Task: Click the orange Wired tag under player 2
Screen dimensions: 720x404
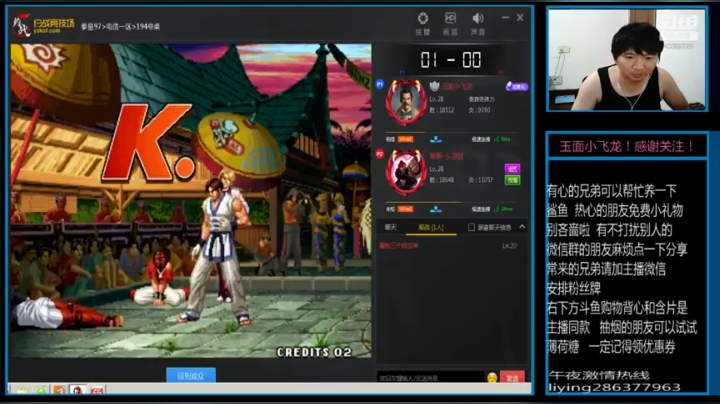Action: pos(405,209)
